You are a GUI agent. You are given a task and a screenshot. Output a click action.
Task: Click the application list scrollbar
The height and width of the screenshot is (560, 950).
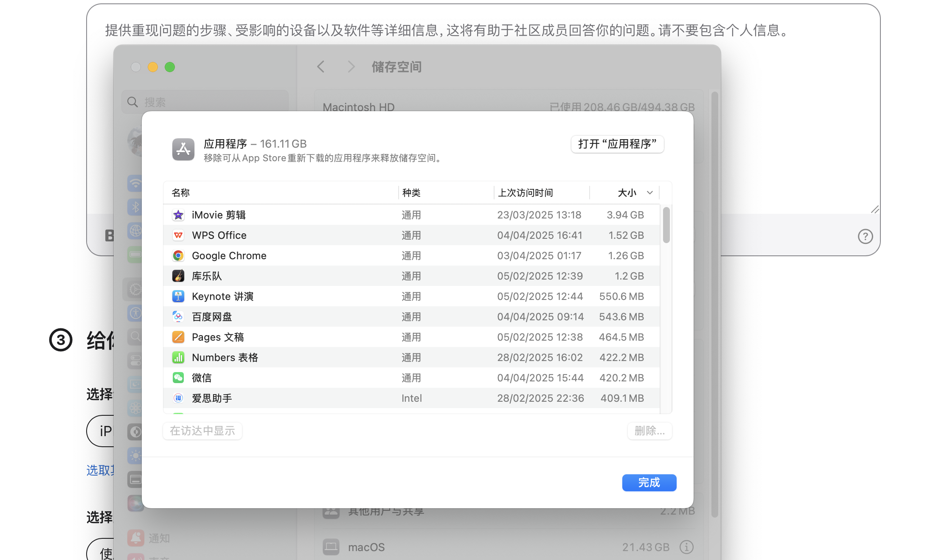pos(666,225)
